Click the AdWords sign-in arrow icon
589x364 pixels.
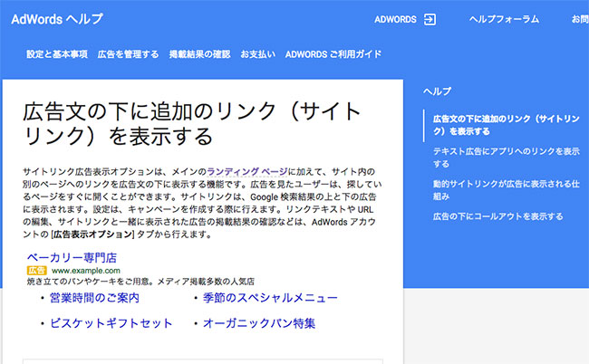[430, 20]
